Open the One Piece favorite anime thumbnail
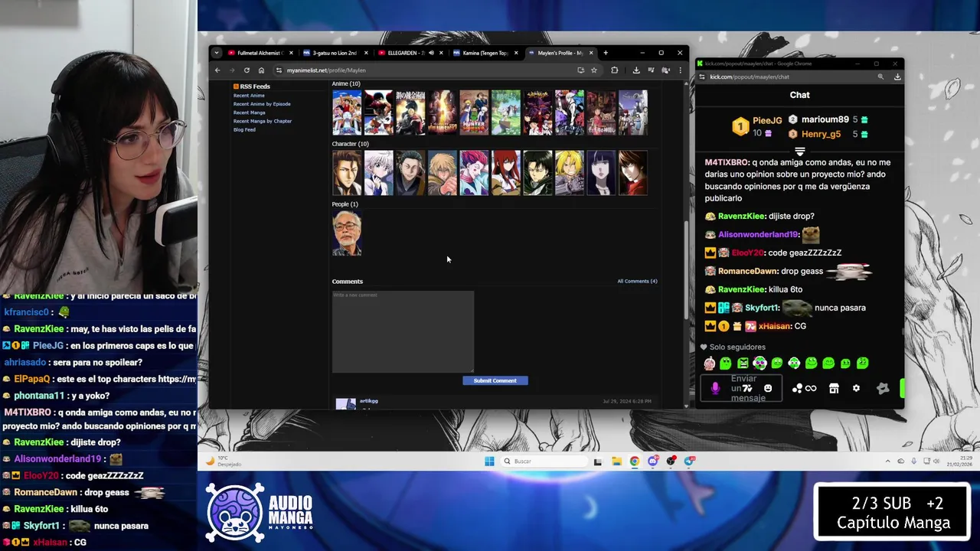Viewport: 980px width, 551px height. point(347,112)
